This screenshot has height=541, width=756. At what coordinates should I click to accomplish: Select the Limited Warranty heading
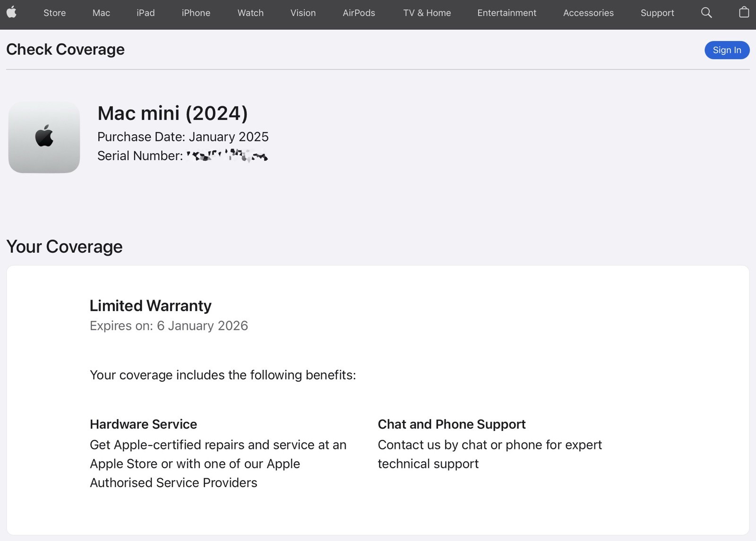(151, 306)
